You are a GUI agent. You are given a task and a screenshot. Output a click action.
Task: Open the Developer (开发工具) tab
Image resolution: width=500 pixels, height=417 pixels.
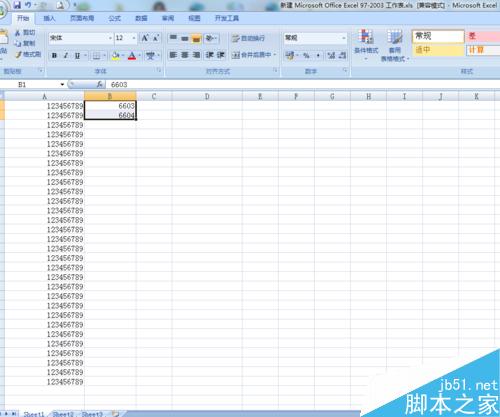tap(227, 18)
